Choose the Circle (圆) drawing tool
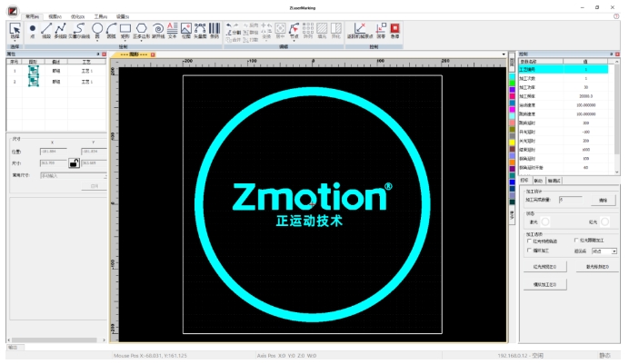The height and width of the screenshot is (364, 629). click(x=97, y=29)
